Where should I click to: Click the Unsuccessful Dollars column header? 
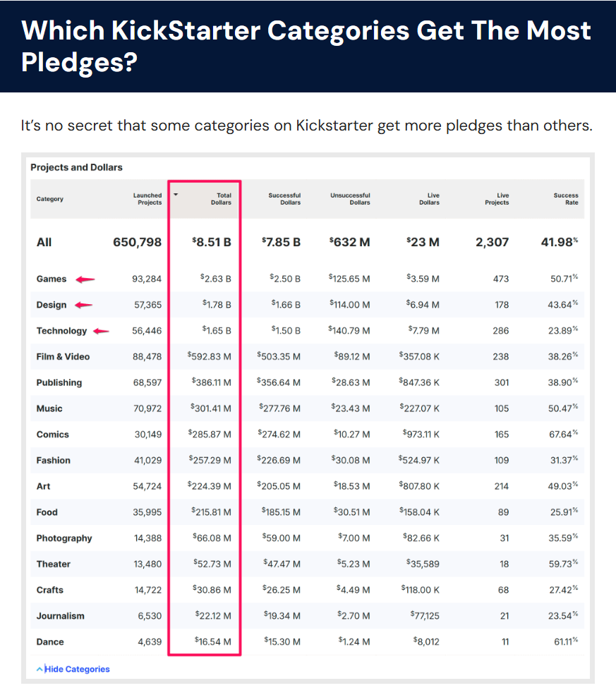(350, 199)
